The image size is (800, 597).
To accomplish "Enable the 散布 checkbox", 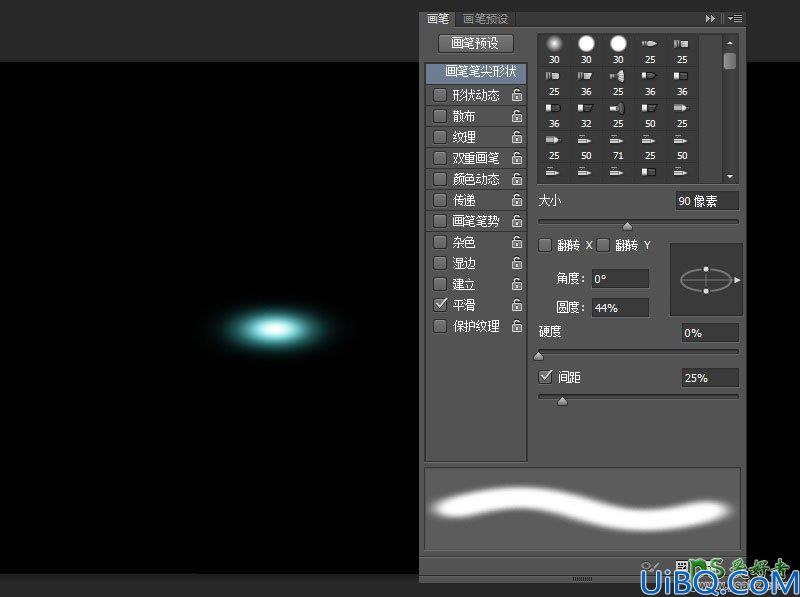I will coord(440,116).
